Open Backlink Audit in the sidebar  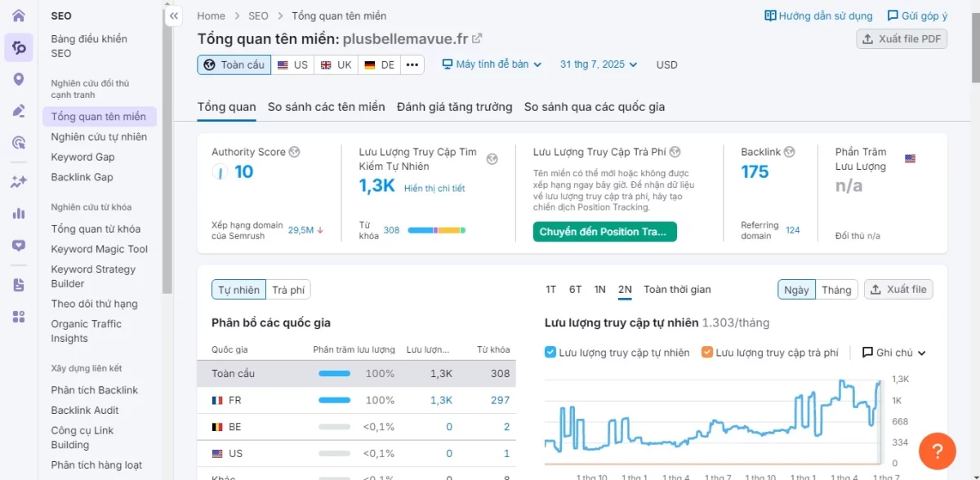pyautogui.click(x=85, y=411)
